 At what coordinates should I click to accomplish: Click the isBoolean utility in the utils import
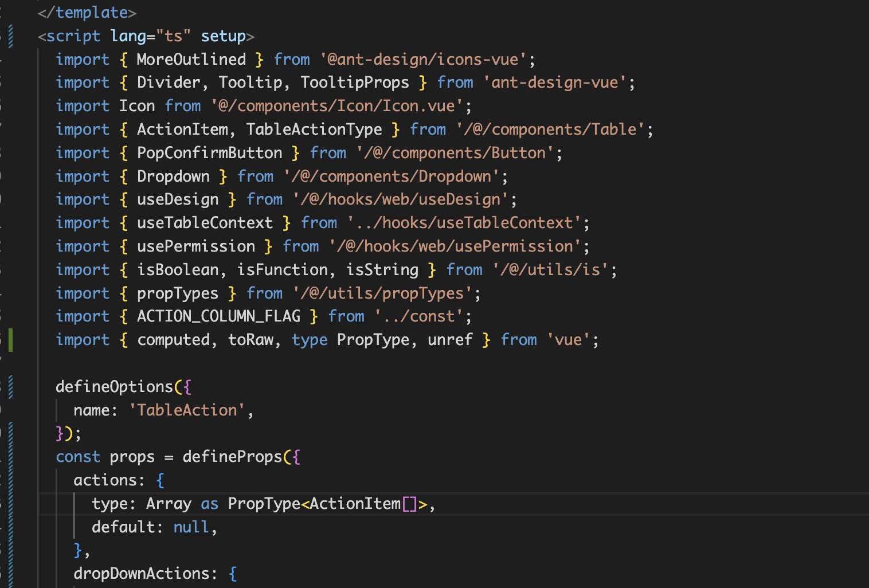click(x=178, y=269)
